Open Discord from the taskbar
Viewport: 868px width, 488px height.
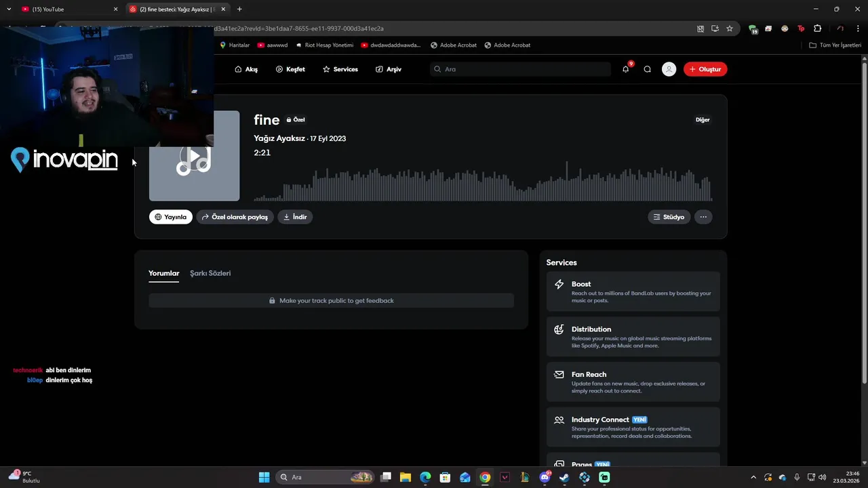coord(545,477)
